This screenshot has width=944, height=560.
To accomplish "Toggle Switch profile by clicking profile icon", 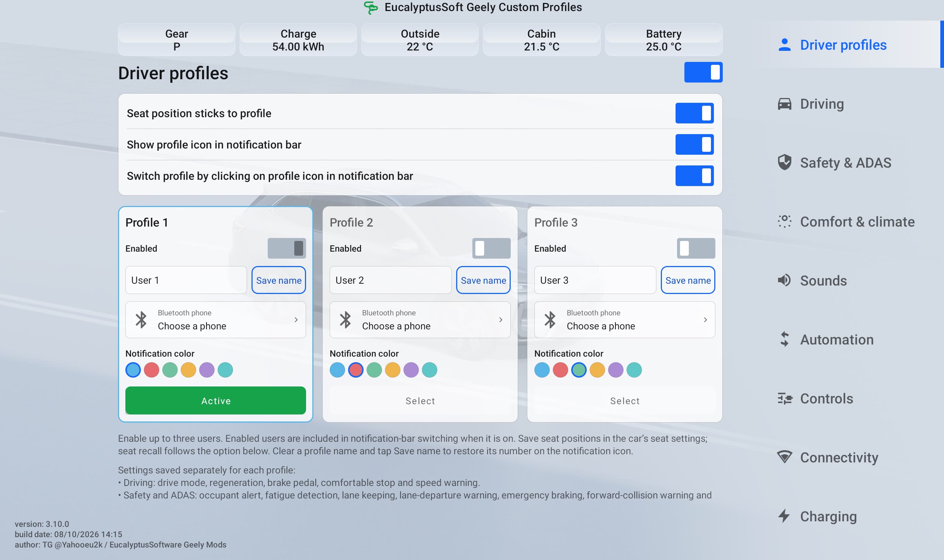I will 694,176.
